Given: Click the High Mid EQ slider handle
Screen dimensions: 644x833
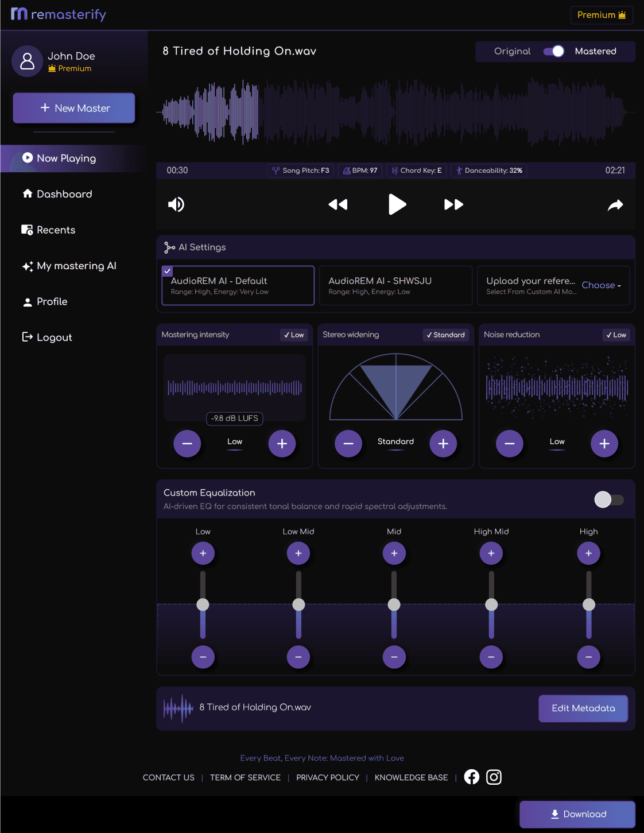Looking at the screenshot, I should click(x=491, y=605).
